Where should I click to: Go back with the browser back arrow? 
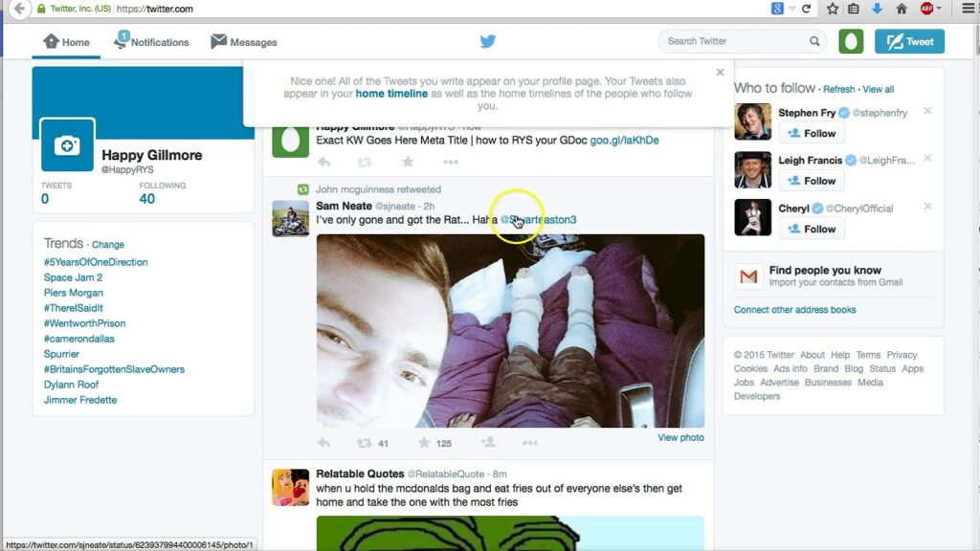click(x=19, y=9)
